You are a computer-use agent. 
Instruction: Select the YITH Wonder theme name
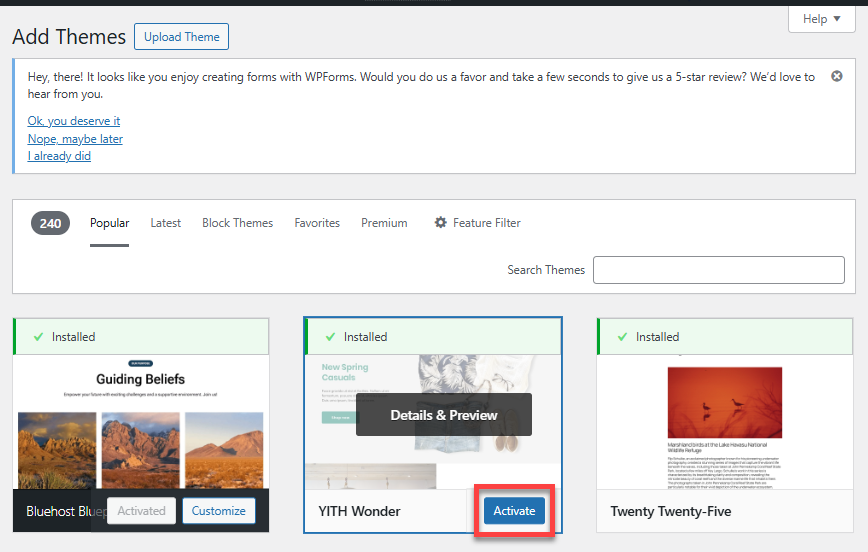tap(359, 511)
